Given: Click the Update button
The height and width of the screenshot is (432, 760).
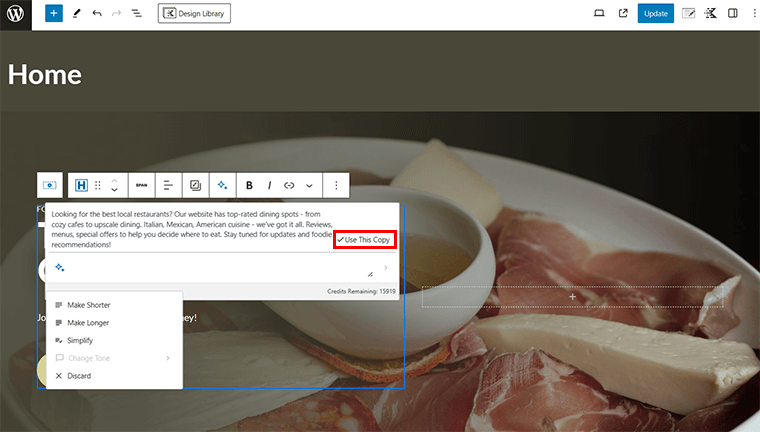Looking at the screenshot, I should (x=655, y=14).
